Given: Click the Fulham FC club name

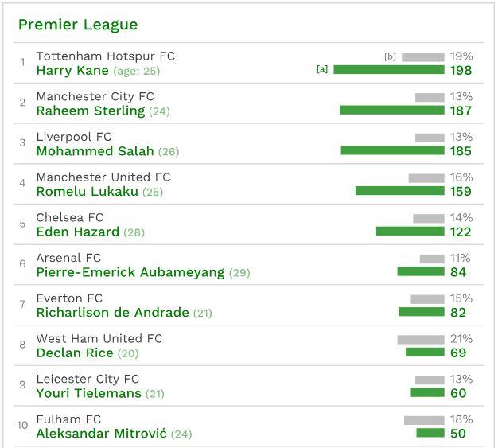Looking at the screenshot, I should tap(68, 419).
